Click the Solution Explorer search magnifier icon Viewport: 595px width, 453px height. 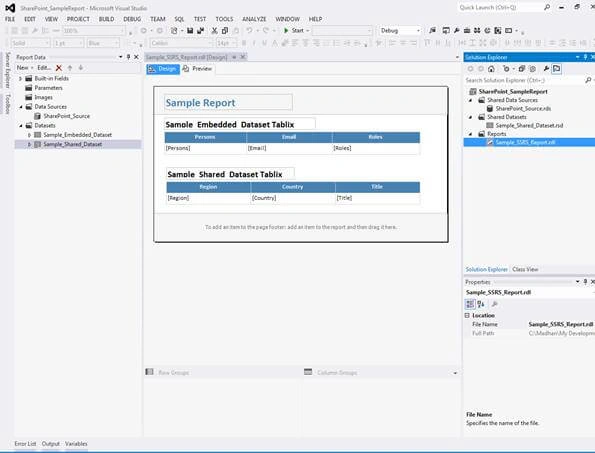[588, 80]
